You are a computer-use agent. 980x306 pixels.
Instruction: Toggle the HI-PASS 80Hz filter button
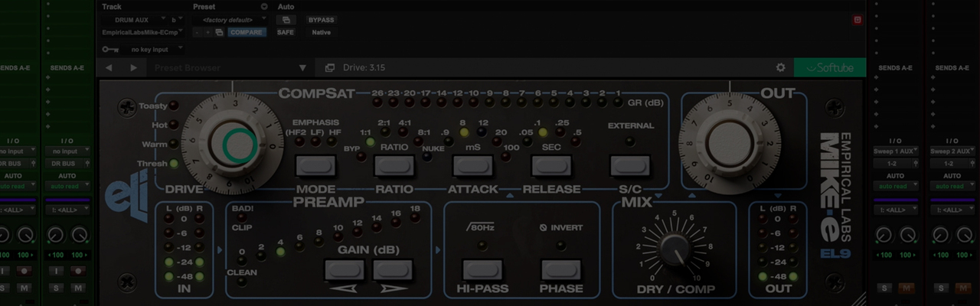click(x=482, y=270)
